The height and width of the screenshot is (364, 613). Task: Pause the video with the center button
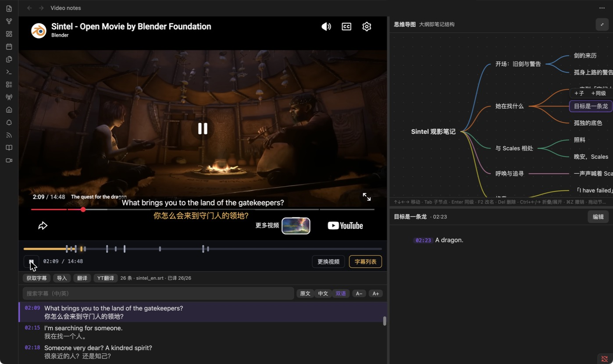coord(203,128)
